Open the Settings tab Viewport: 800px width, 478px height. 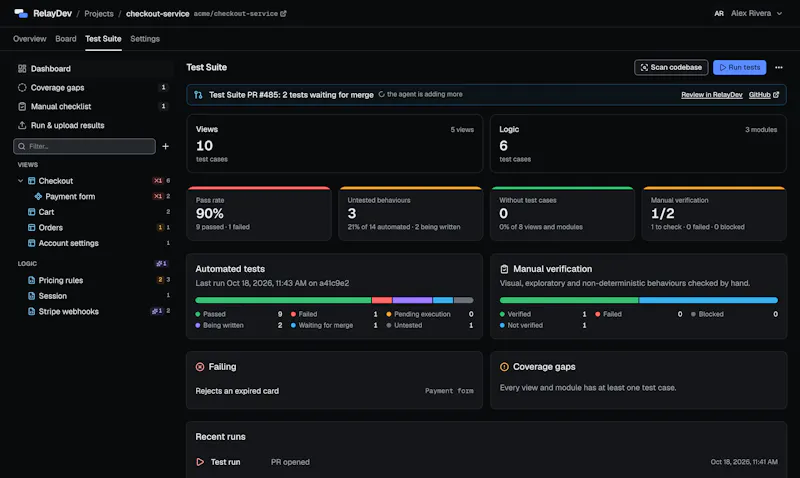pos(145,39)
